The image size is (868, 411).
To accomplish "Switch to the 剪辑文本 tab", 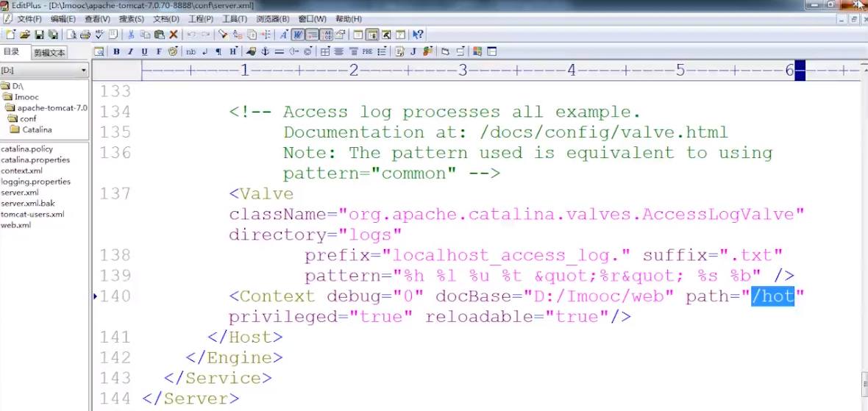I will click(x=49, y=53).
